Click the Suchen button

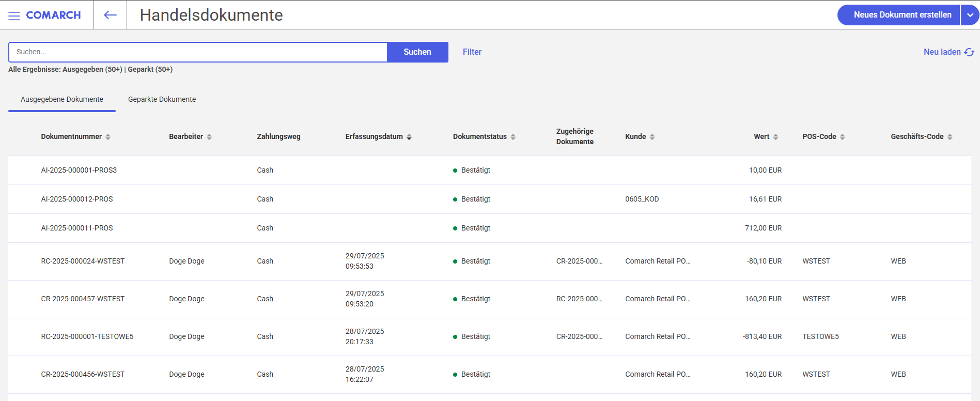(417, 52)
